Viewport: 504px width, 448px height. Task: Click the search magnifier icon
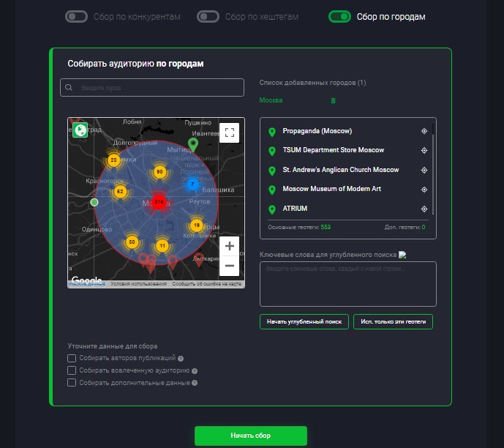[x=69, y=88]
